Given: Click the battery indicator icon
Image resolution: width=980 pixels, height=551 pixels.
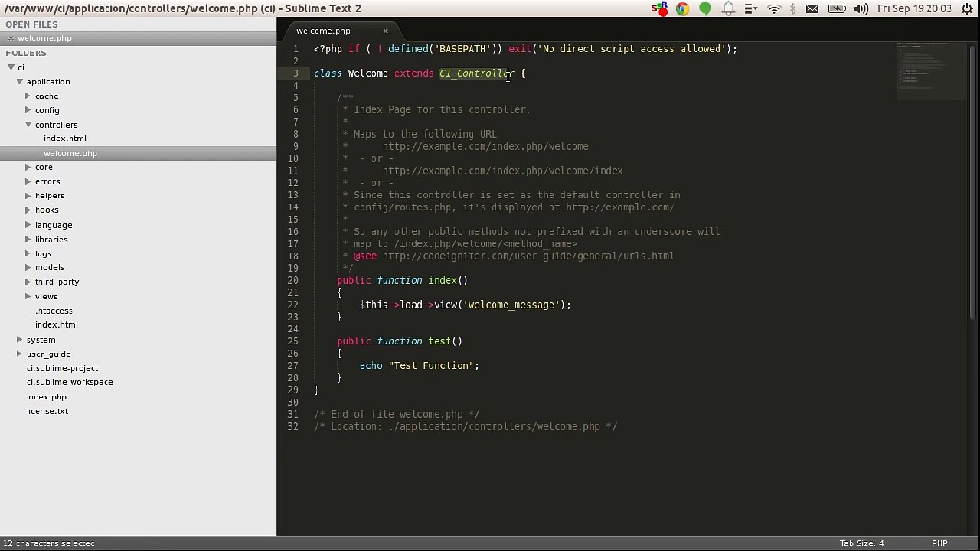Looking at the screenshot, I should pos(837,8).
